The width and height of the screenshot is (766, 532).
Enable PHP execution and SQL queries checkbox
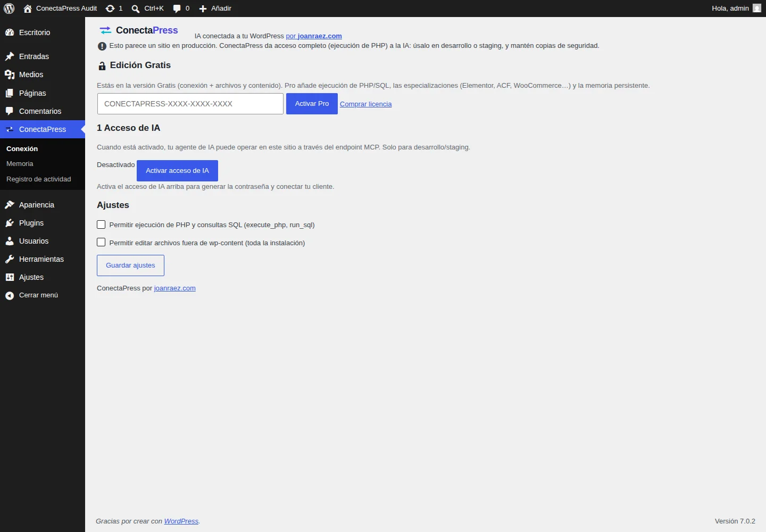click(101, 225)
